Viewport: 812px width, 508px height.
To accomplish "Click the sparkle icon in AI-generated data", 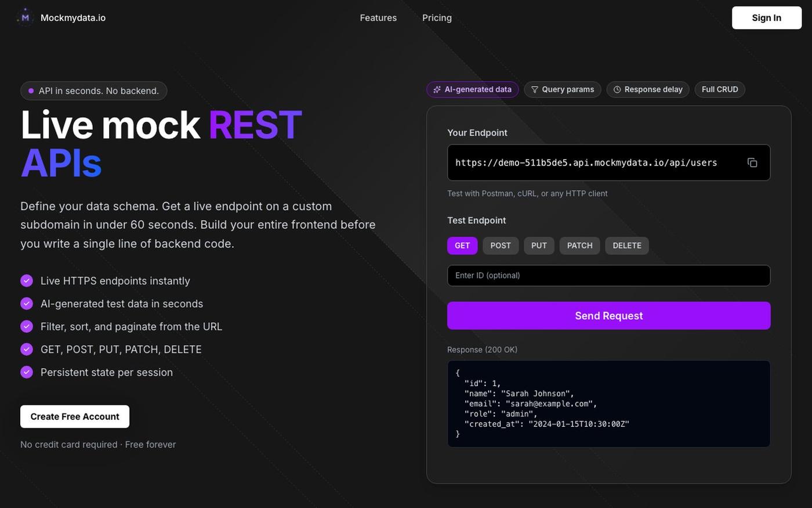I will click(437, 89).
